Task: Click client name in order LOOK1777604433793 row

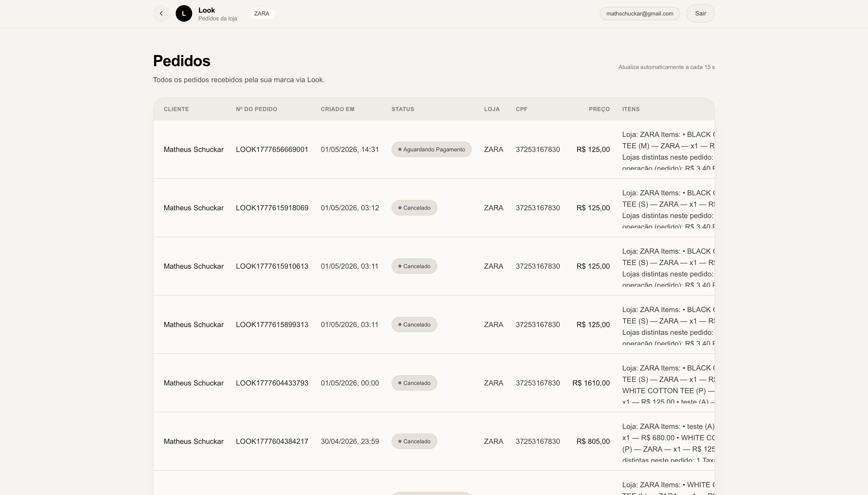Action: click(x=194, y=383)
